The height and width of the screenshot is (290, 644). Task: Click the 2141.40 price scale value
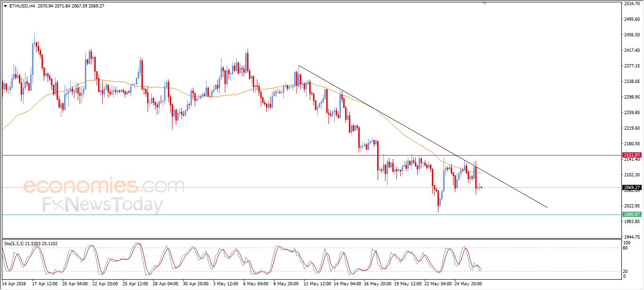pyautogui.click(x=632, y=159)
